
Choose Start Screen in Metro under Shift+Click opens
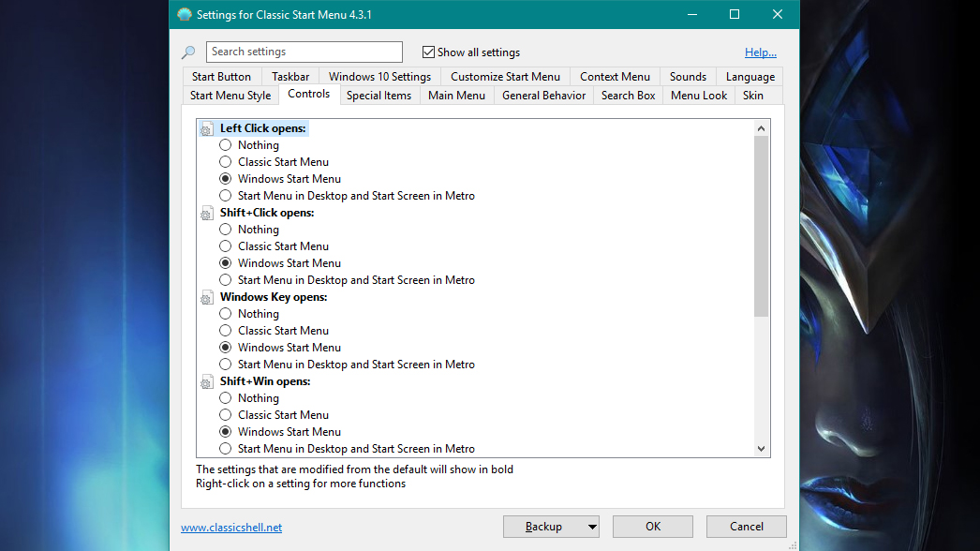point(226,280)
